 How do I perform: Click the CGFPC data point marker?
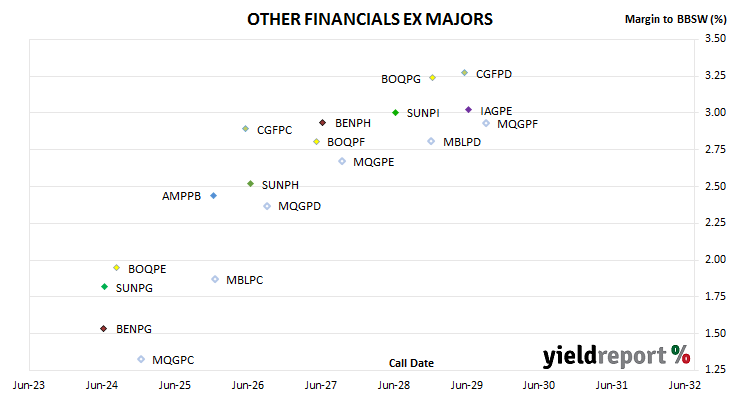tap(246, 128)
